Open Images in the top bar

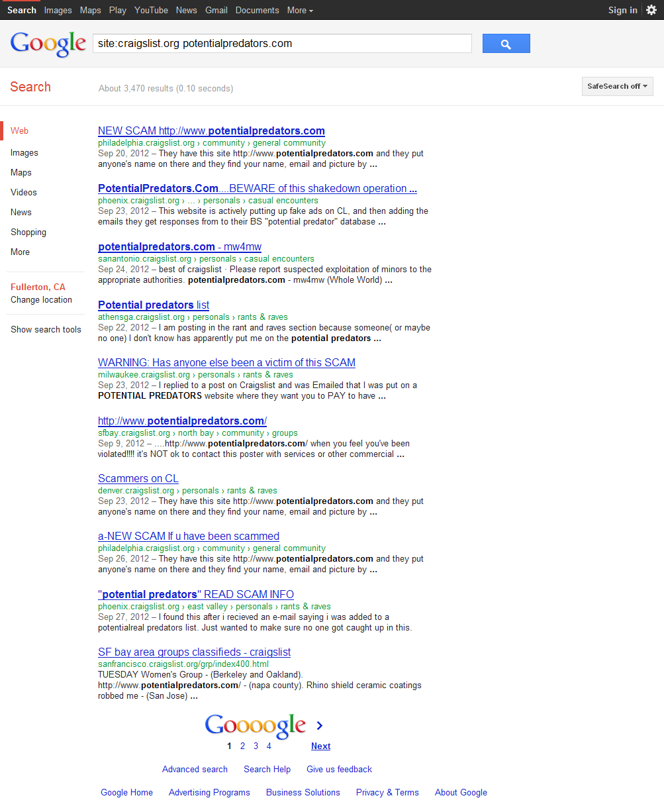click(58, 10)
